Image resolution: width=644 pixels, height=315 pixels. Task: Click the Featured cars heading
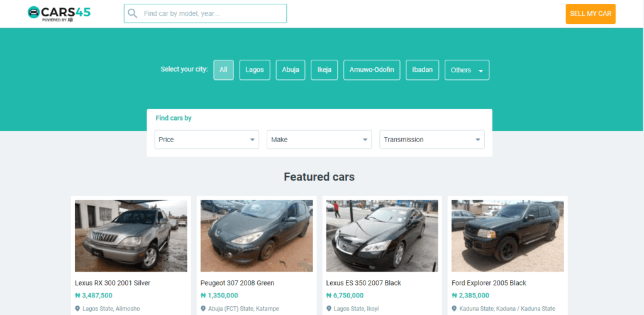tap(319, 177)
